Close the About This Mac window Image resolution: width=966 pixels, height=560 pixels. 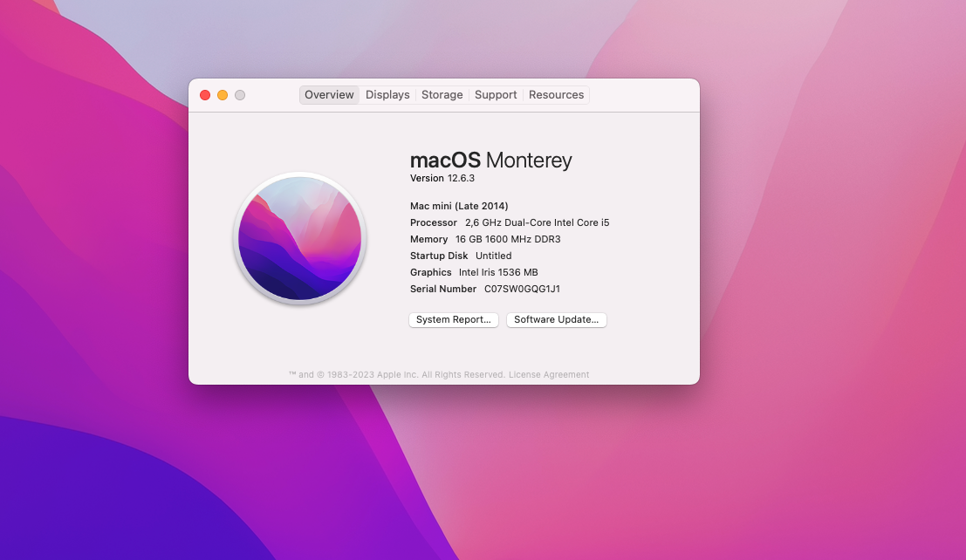(x=205, y=95)
